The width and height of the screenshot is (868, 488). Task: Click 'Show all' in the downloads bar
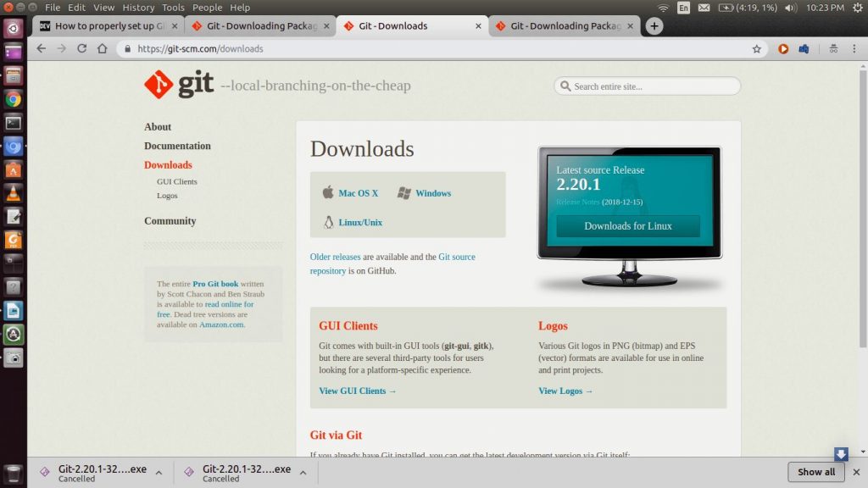(x=815, y=472)
